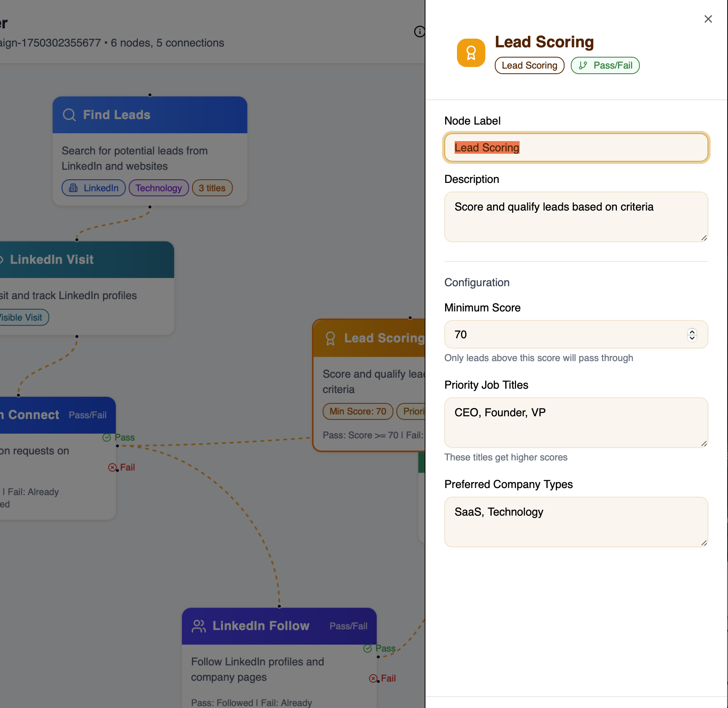Image resolution: width=728 pixels, height=708 pixels.
Task: Increment Minimum Score with the up stepper arrow
Action: (691, 332)
